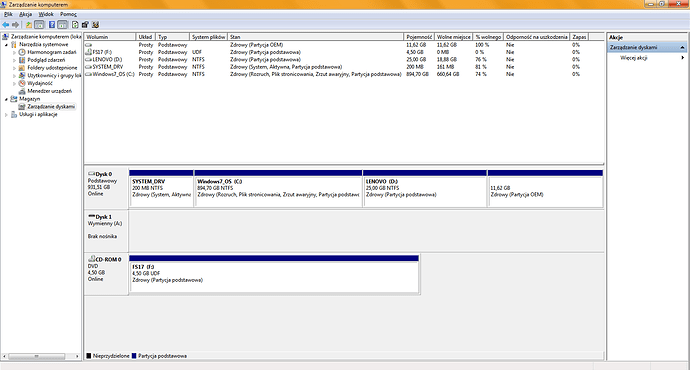Click the Wydajność icon in the tree

tap(22, 83)
